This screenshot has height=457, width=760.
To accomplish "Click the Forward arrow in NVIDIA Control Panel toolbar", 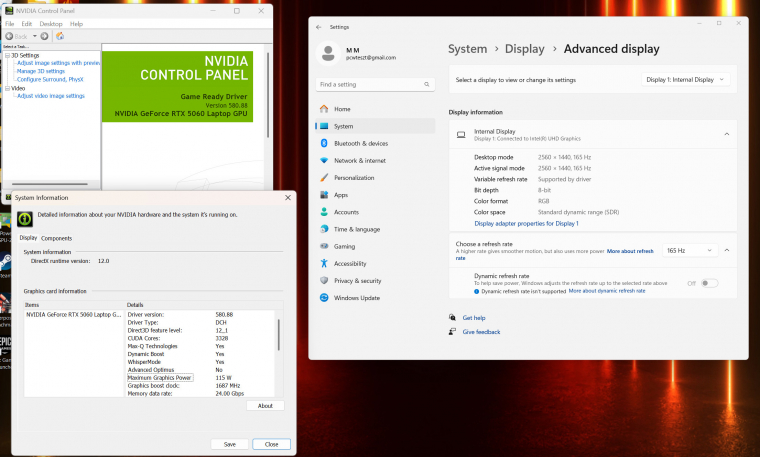I will 44,36.
